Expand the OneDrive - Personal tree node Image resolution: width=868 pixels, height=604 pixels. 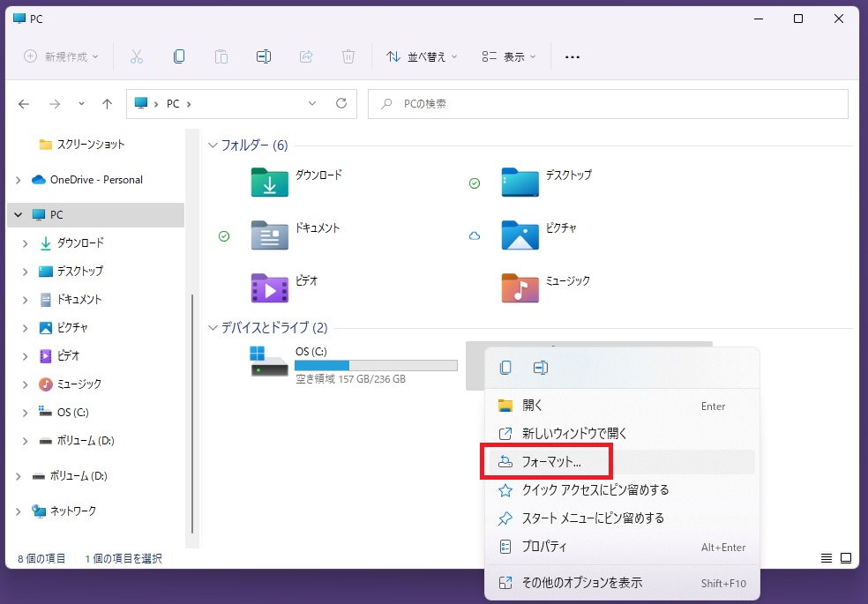[x=19, y=180]
